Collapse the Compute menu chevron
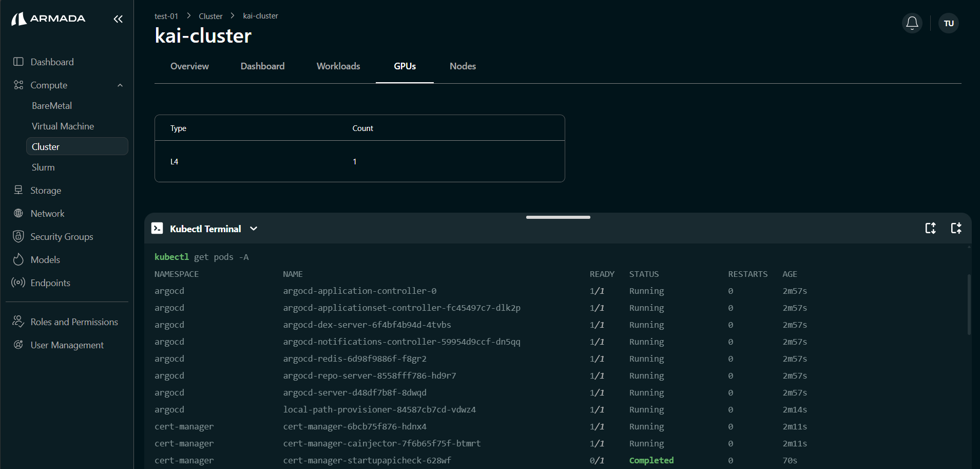 point(120,85)
